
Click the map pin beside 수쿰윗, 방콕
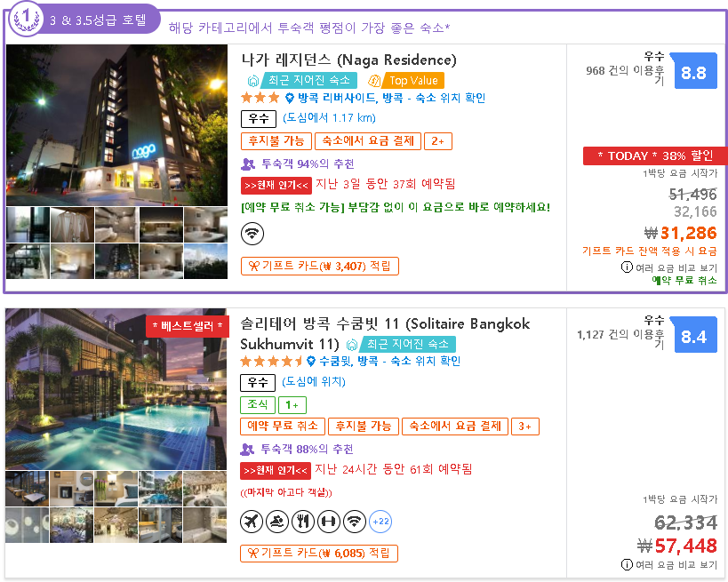pyautogui.click(x=311, y=361)
